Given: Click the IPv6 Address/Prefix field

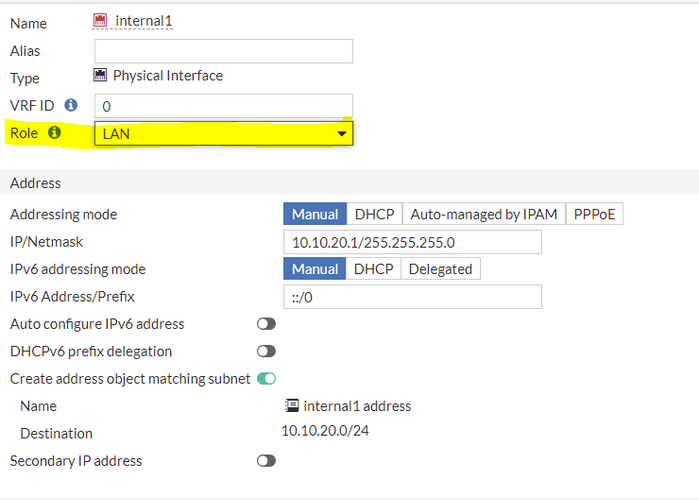Looking at the screenshot, I should click(x=412, y=297).
